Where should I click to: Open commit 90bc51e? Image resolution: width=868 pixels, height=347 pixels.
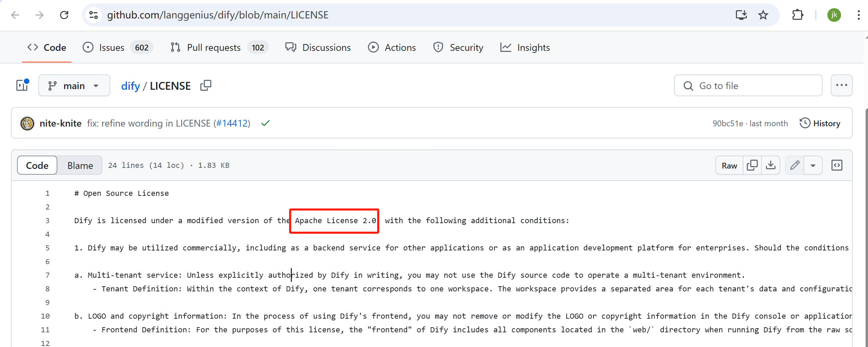[x=728, y=123]
